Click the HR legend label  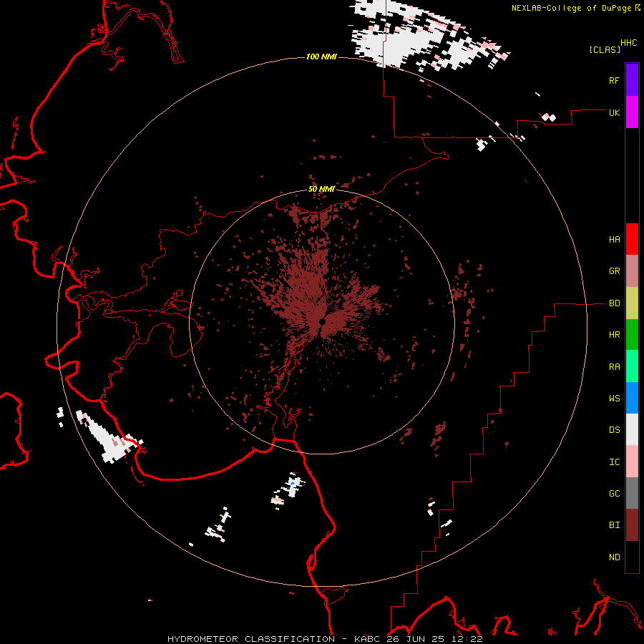coord(614,335)
